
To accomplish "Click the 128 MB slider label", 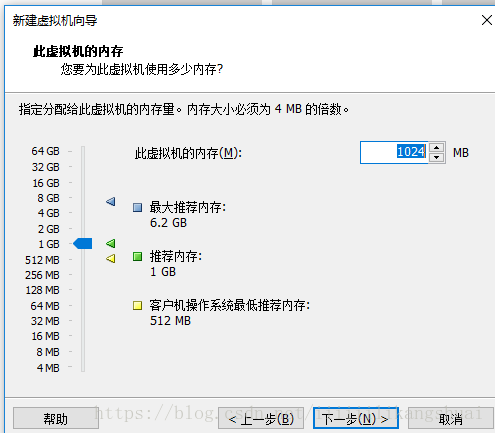I will coord(42,290).
